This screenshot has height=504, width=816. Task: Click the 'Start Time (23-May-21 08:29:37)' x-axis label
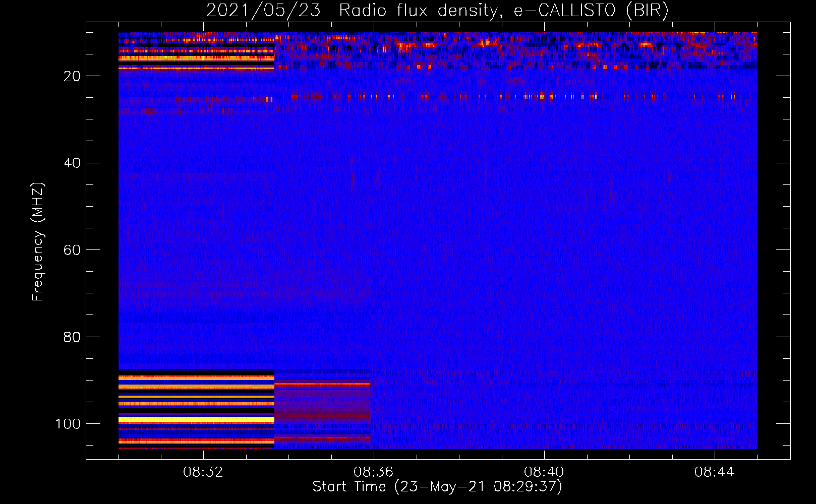(x=437, y=487)
